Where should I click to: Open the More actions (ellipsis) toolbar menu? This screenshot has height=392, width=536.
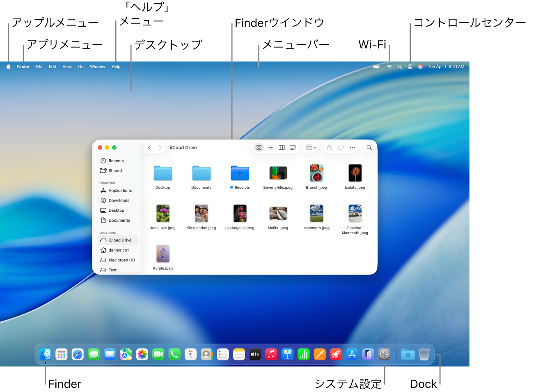(x=352, y=147)
